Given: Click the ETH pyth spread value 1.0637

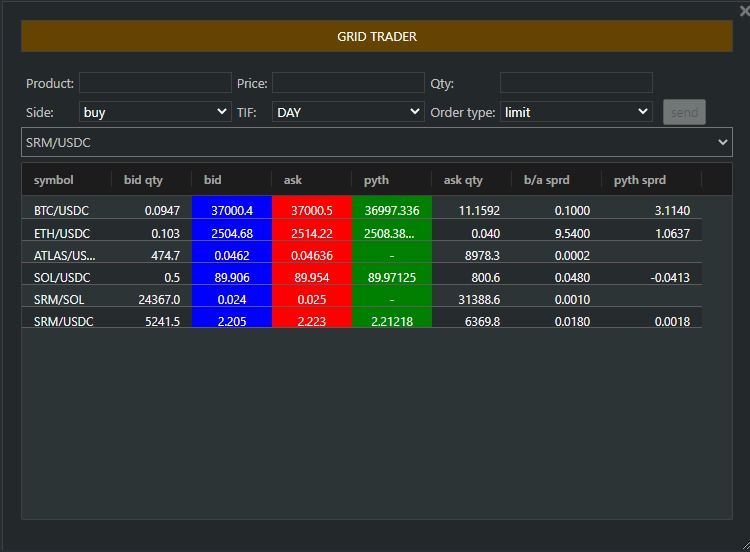Looking at the screenshot, I should [x=672, y=233].
